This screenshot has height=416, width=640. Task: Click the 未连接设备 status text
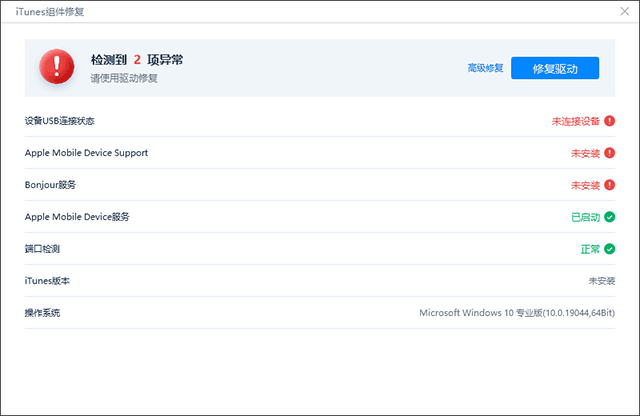point(576,121)
